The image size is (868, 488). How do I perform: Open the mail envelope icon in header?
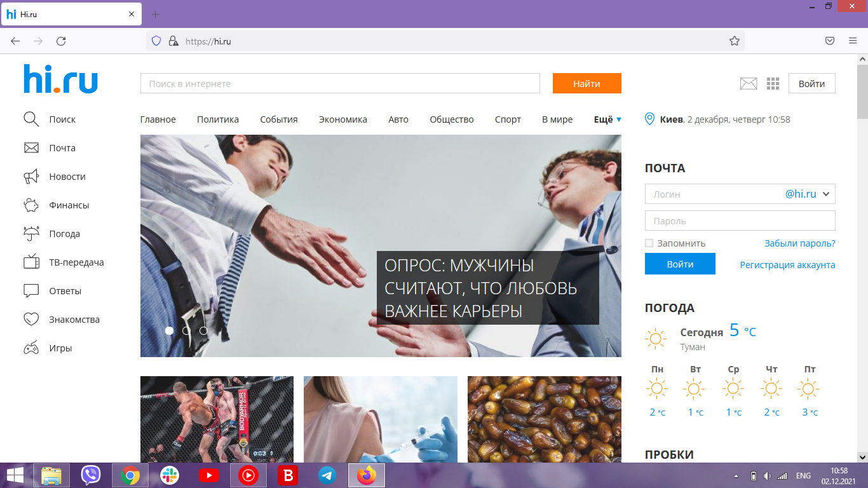(x=749, y=83)
